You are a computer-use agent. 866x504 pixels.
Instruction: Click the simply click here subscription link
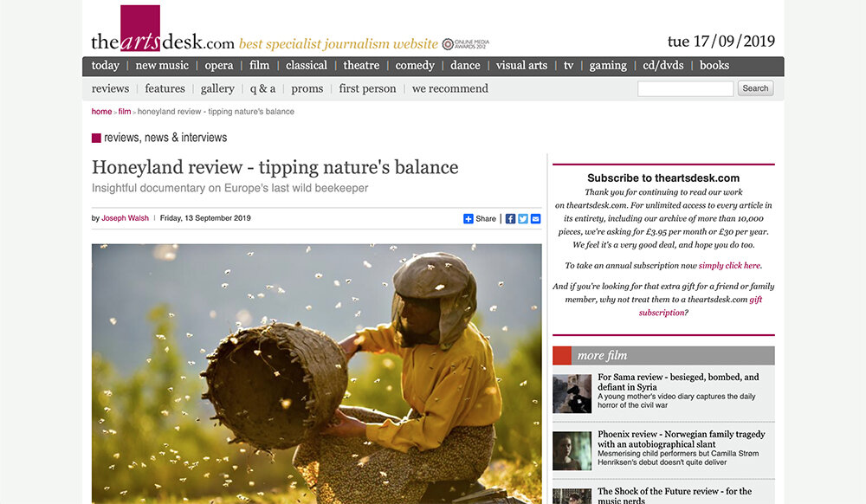tap(729, 266)
